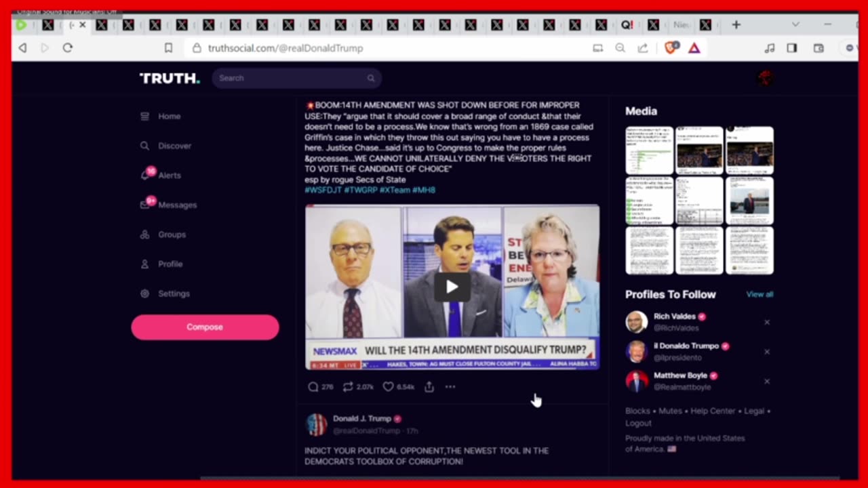Image resolution: width=868 pixels, height=488 pixels.
Task: Click the Help Center footer link
Action: 713,411
